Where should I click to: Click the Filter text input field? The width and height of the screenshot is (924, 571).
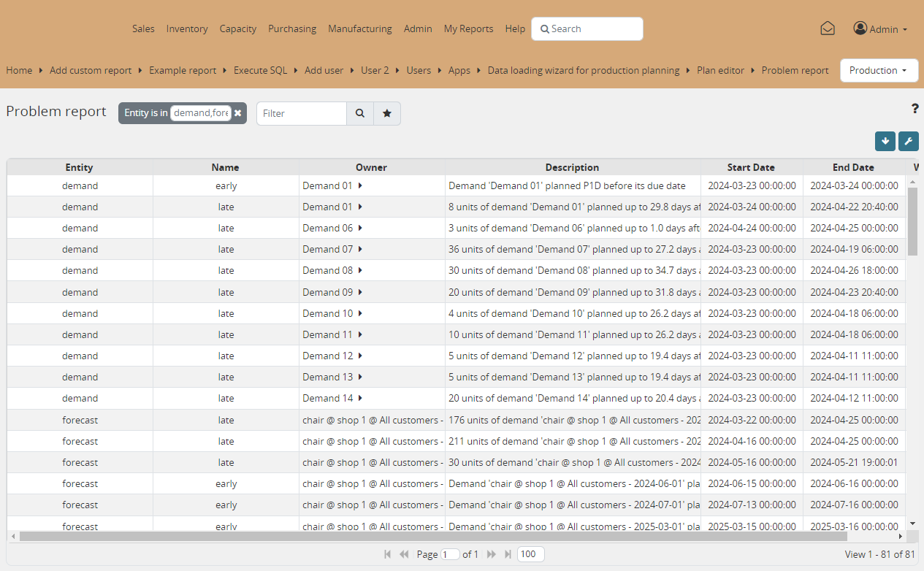301,113
